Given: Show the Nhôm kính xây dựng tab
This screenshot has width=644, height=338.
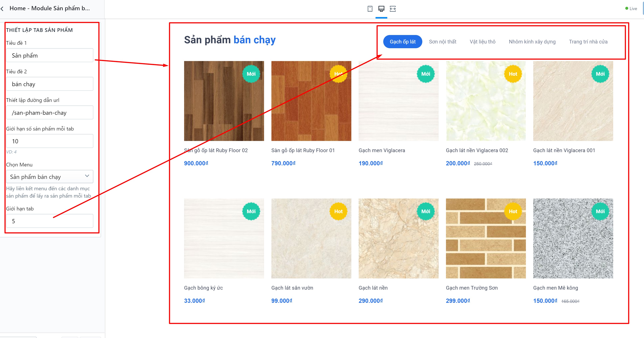Looking at the screenshot, I should (x=532, y=42).
